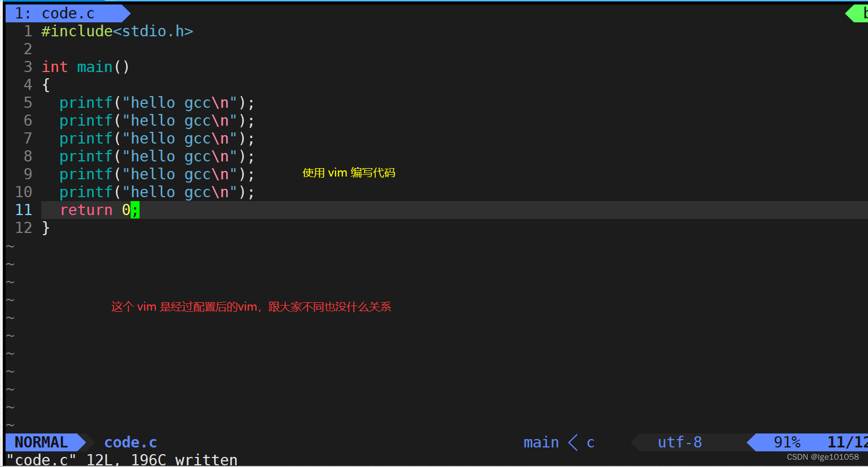Click the green buffers tag at top right
Viewport: 868px width, 467px height.
pyautogui.click(x=857, y=13)
